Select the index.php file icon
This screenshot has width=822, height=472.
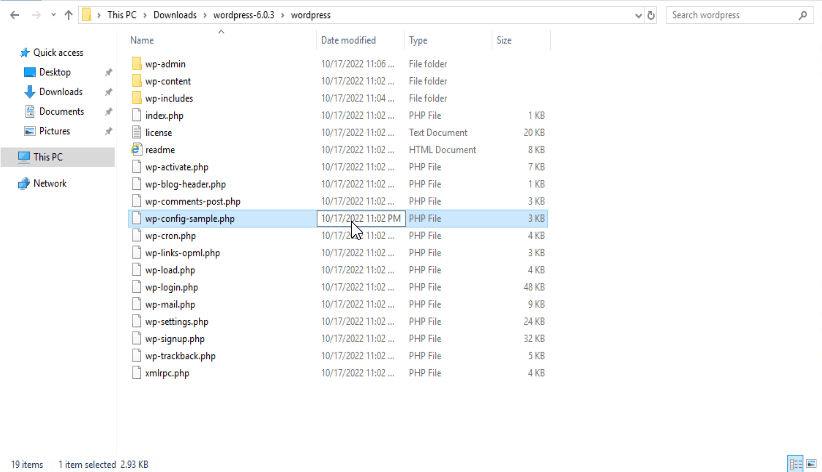point(136,115)
